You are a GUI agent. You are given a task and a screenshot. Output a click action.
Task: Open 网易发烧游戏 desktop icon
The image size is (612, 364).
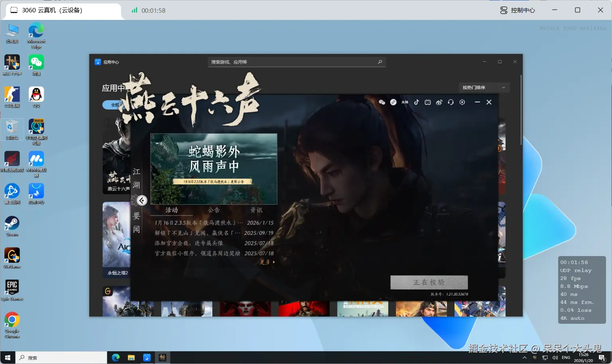[12, 162]
